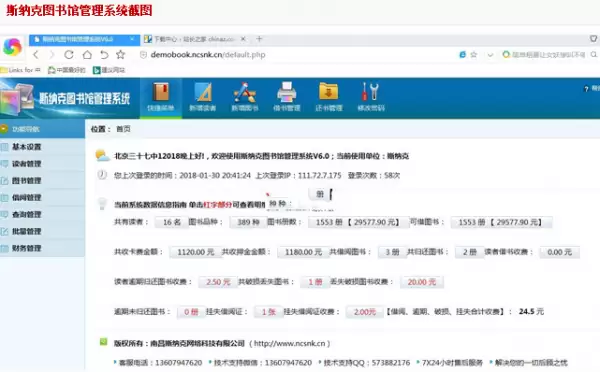Click the red 1 张 lost card value
The height and width of the screenshot is (372, 600).
click(269, 312)
